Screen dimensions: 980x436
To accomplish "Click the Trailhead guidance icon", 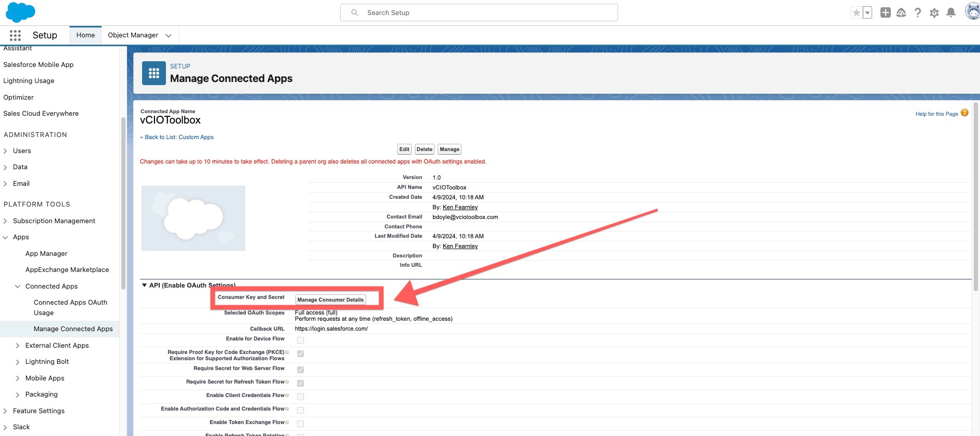I will tap(901, 12).
